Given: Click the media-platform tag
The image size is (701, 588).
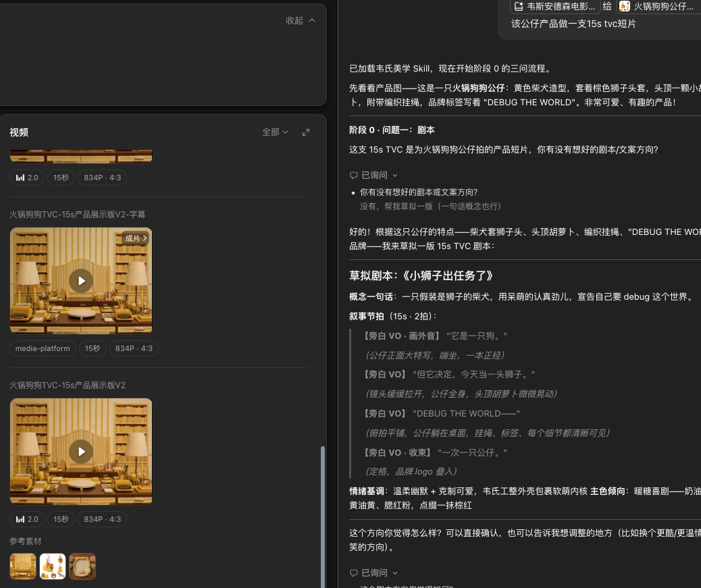Looking at the screenshot, I should (43, 348).
